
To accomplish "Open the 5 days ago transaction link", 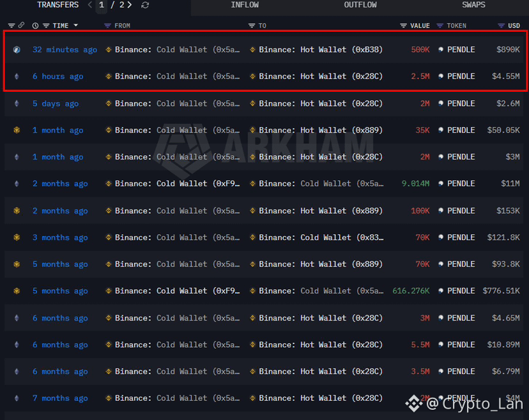I will point(56,103).
